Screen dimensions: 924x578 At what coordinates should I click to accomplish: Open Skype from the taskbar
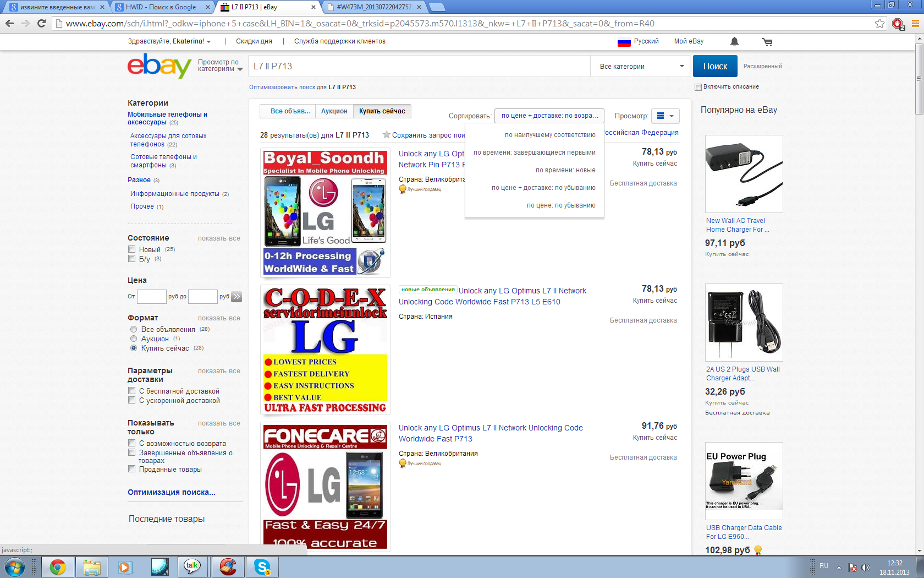point(262,566)
